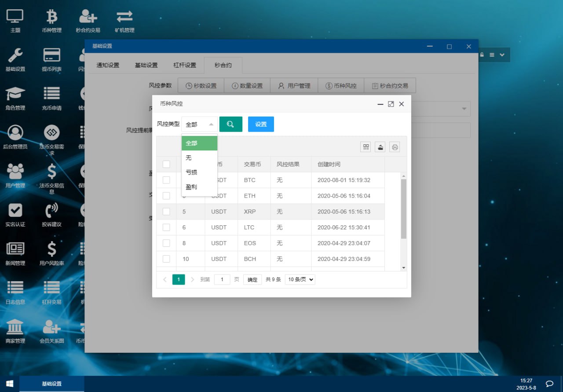Open the 新闻管理 newspaper desktop icon
The height and width of the screenshot is (392, 563).
point(15,253)
